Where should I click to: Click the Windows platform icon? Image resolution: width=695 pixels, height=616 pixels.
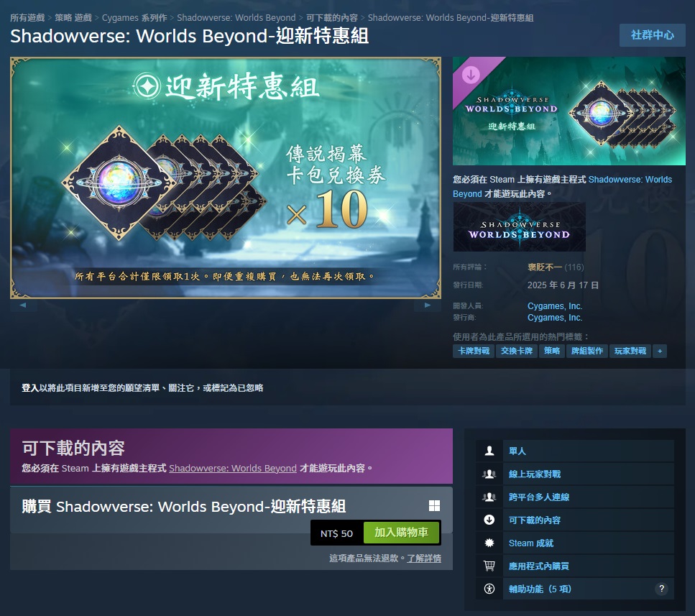click(434, 505)
